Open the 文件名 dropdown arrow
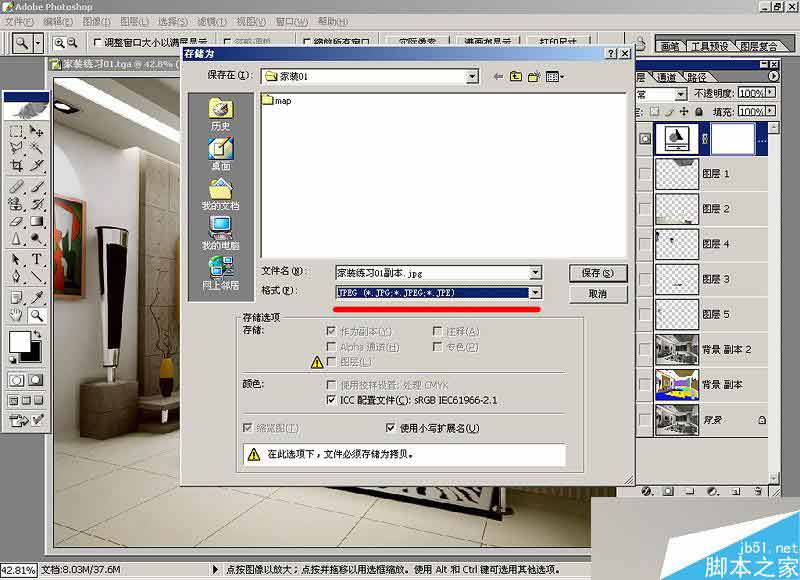800x580 pixels. point(535,272)
